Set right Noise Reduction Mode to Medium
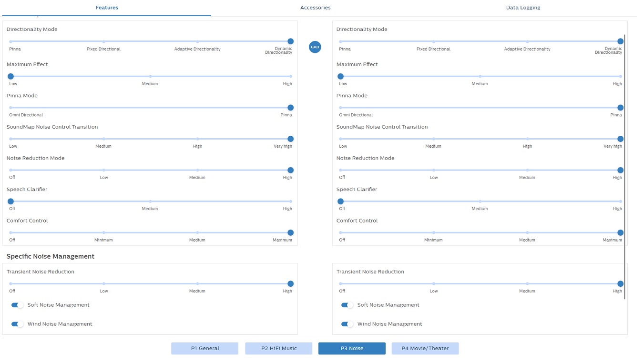Viewport: 644px width, 362px height. point(527,170)
